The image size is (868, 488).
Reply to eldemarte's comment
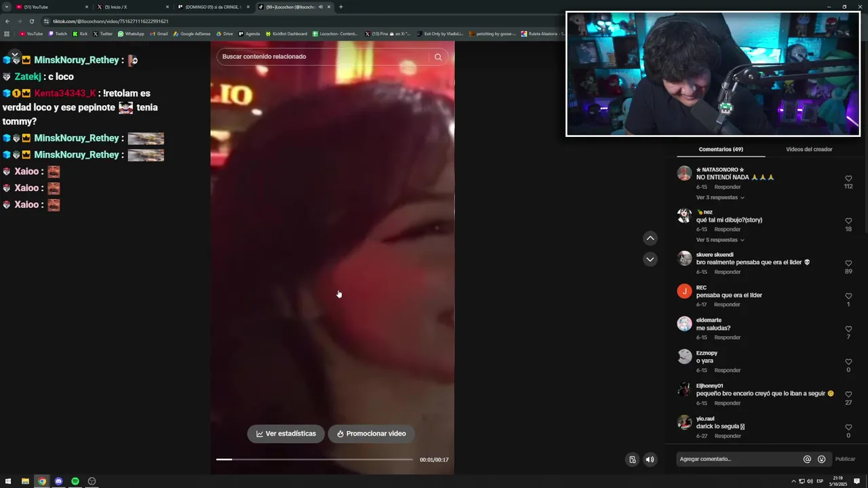pos(727,338)
